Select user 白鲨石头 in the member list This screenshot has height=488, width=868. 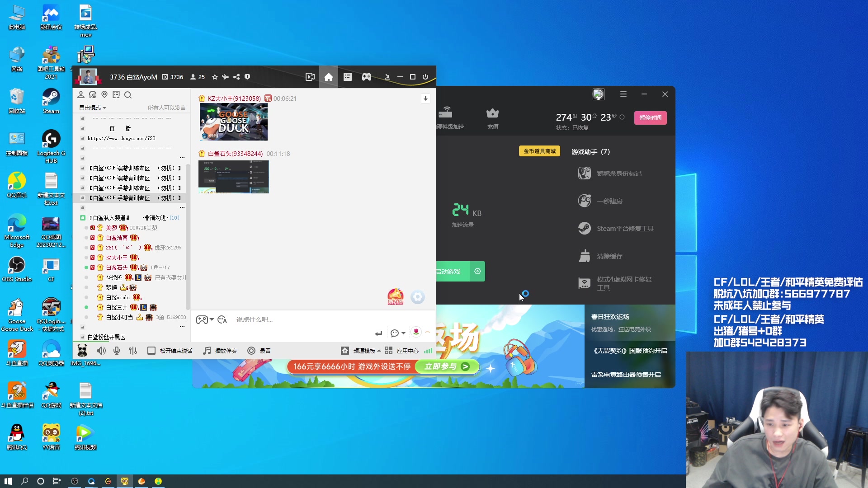click(x=117, y=267)
